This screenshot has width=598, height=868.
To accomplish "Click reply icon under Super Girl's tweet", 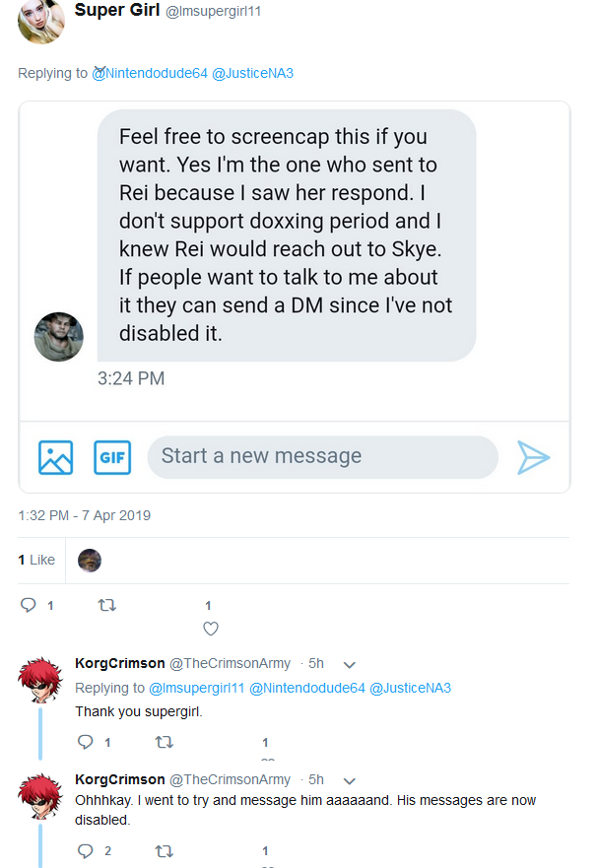I will 29,605.
